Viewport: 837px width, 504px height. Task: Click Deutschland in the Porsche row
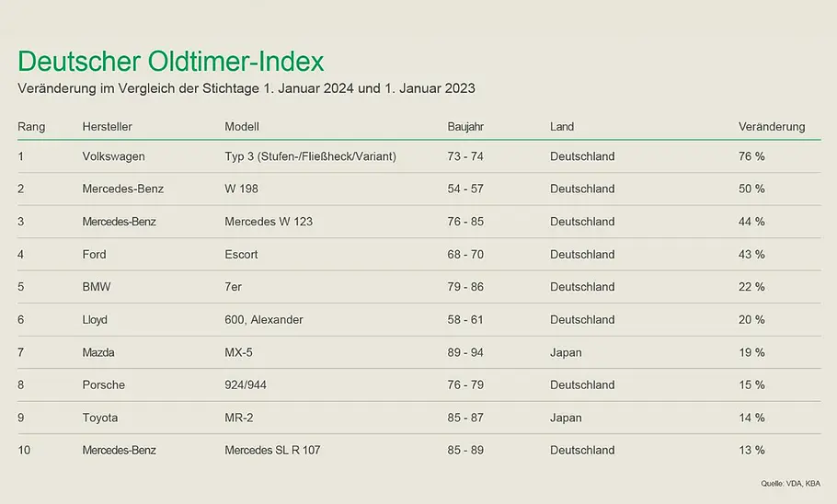(582, 385)
